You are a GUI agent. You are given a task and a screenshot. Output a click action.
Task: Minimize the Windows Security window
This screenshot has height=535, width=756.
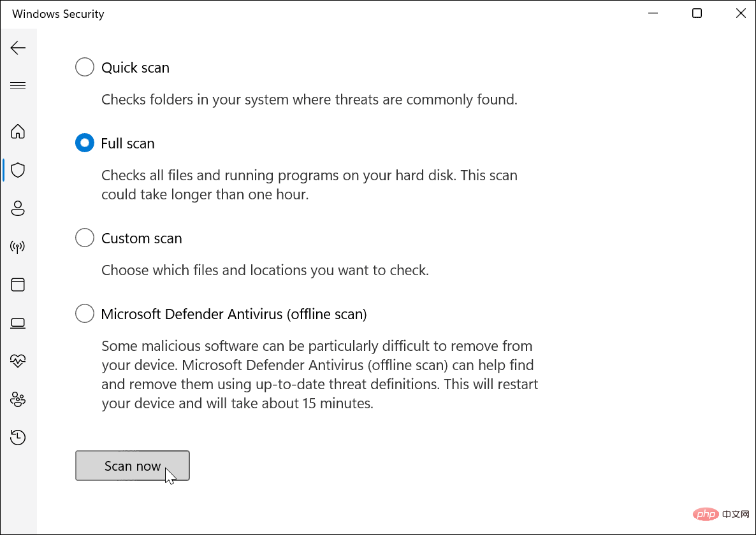click(653, 13)
